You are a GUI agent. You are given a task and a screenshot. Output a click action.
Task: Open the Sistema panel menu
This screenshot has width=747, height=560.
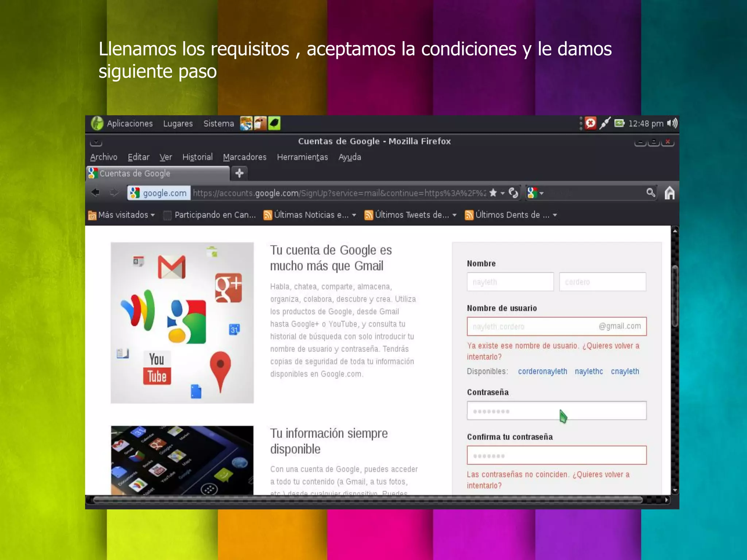pyautogui.click(x=218, y=124)
